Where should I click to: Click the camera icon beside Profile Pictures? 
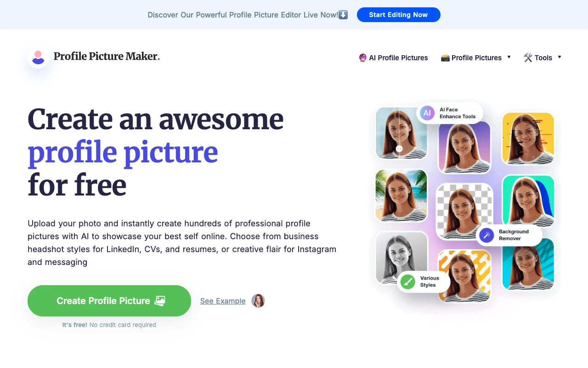pyautogui.click(x=445, y=58)
